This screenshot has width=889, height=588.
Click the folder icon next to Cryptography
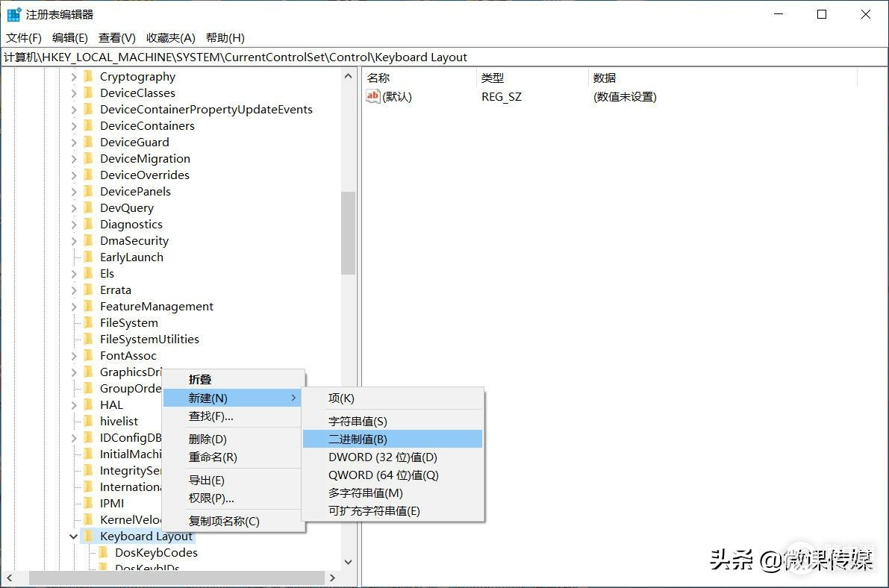pos(88,77)
